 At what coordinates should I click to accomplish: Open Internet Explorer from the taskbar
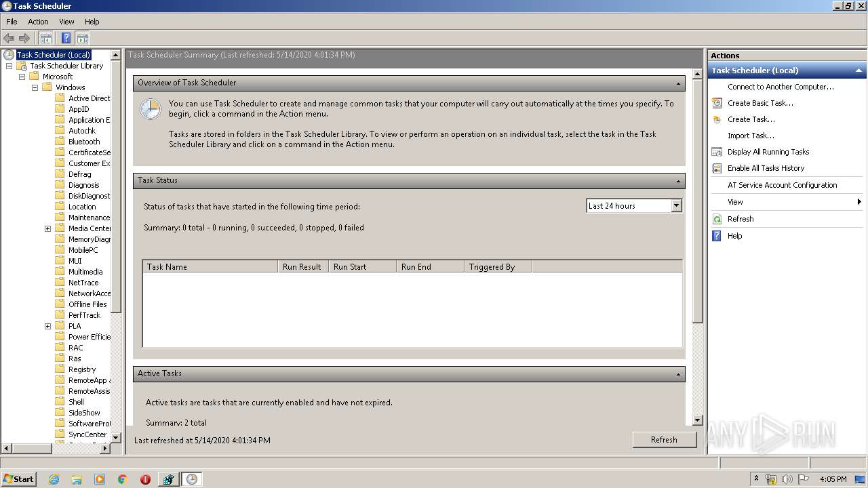coord(54,479)
